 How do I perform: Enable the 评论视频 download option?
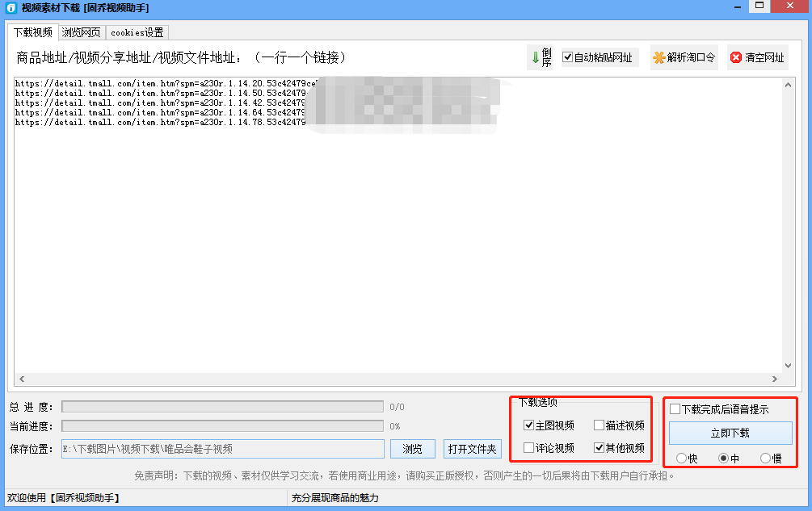[528, 447]
